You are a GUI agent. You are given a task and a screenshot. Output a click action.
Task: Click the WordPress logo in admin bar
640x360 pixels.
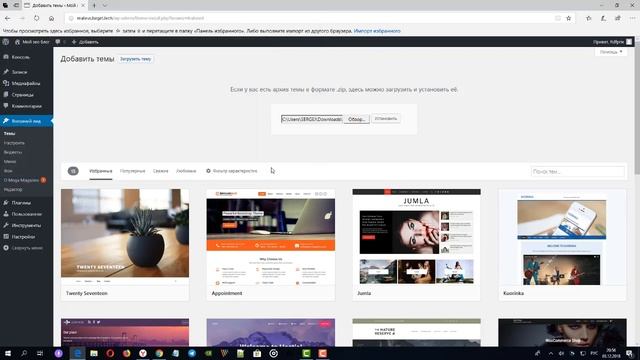[6, 42]
